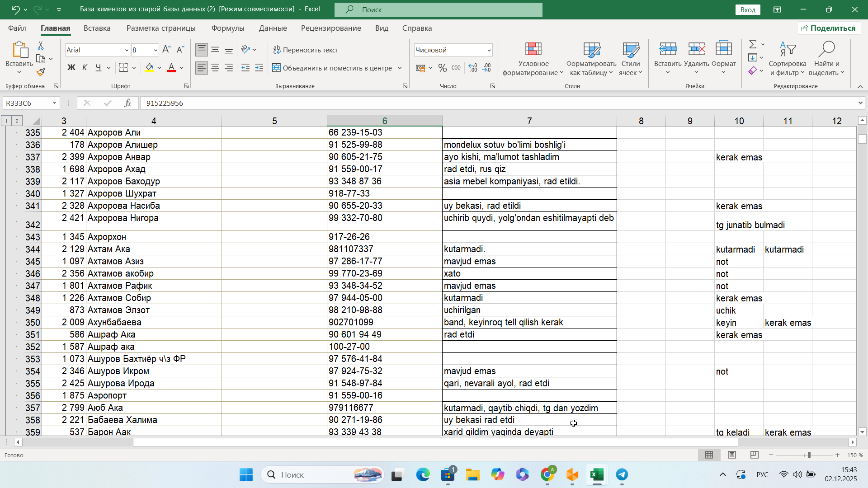Image resolution: width=868 pixels, height=488 pixels.
Task: Click the Поделиться button
Action: click(x=829, y=28)
